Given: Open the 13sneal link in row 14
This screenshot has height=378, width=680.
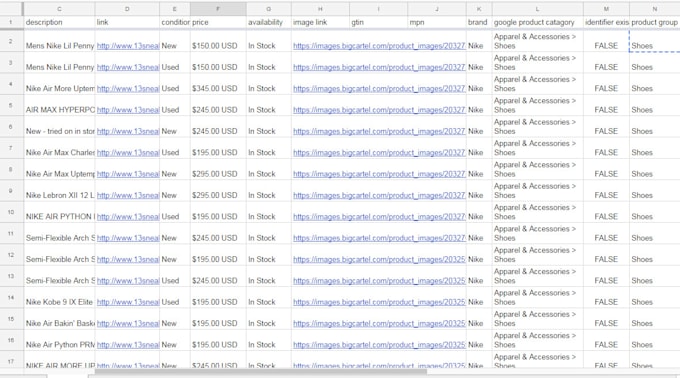Looking at the screenshot, I should [x=128, y=302].
